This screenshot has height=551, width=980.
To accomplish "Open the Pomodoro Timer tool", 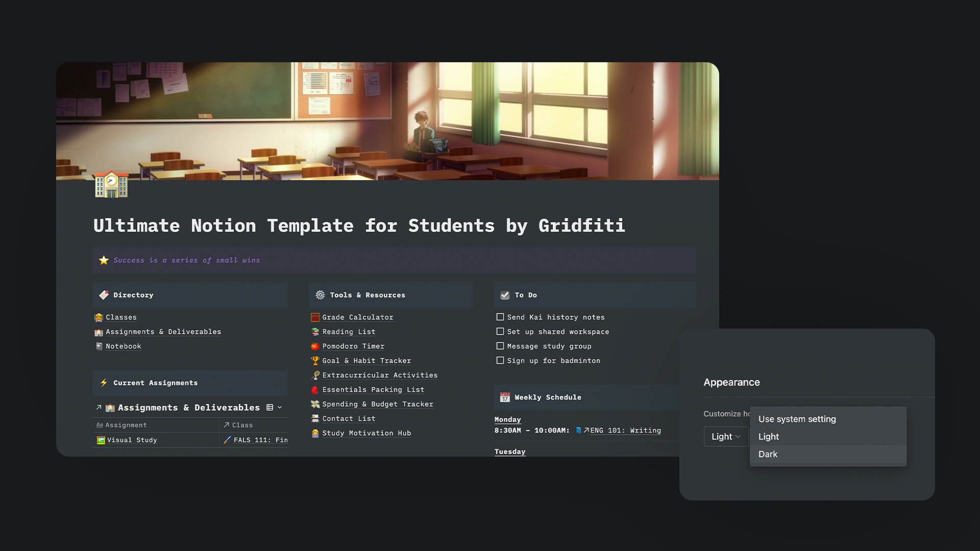I will (x=353, y=345).
